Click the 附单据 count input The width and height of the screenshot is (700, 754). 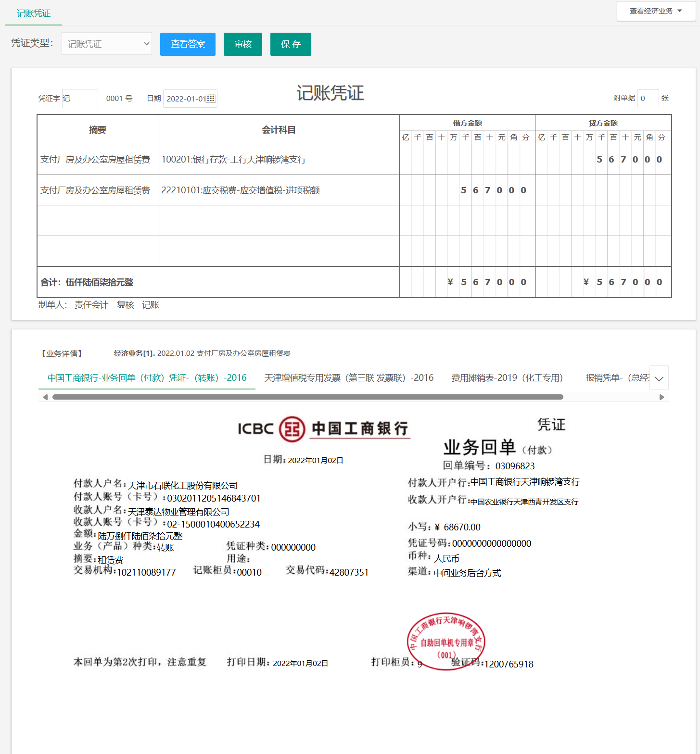point(648,98)
